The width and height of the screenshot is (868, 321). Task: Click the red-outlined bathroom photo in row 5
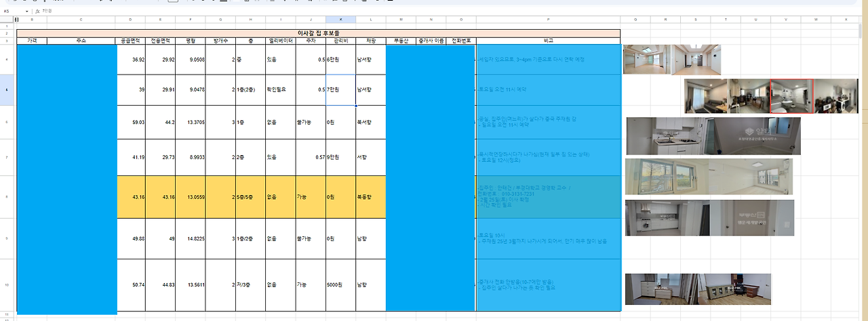791,95
